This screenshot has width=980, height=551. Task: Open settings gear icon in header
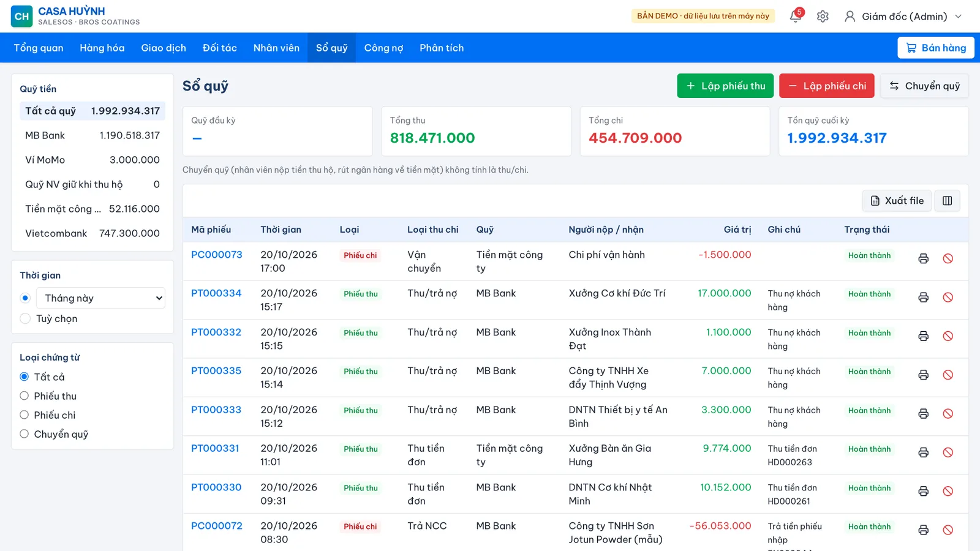coord(823,17)
